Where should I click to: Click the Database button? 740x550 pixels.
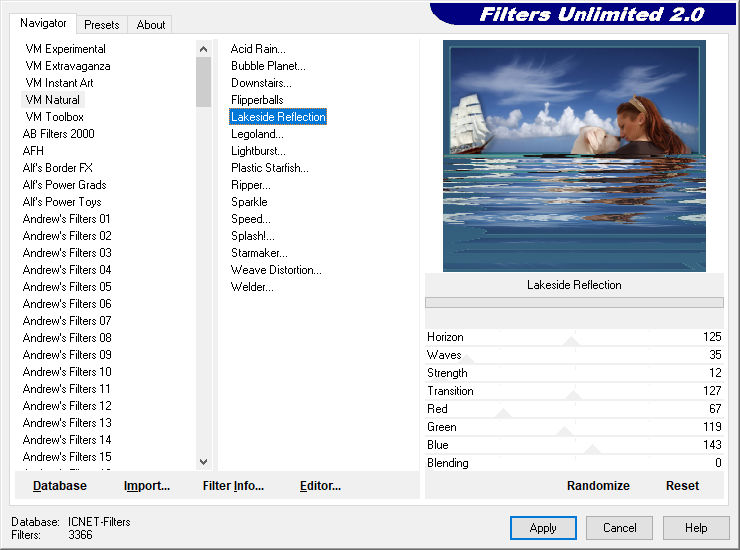60,486
